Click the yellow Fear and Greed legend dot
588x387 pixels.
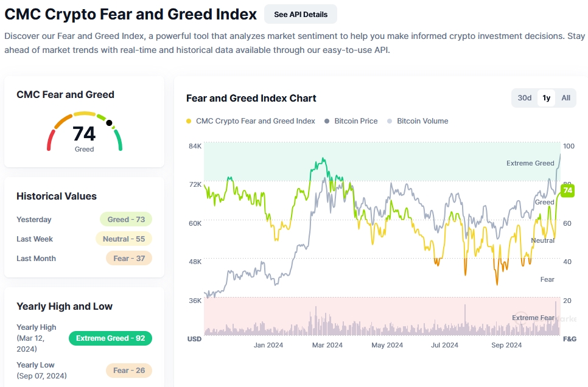point(189,121)
